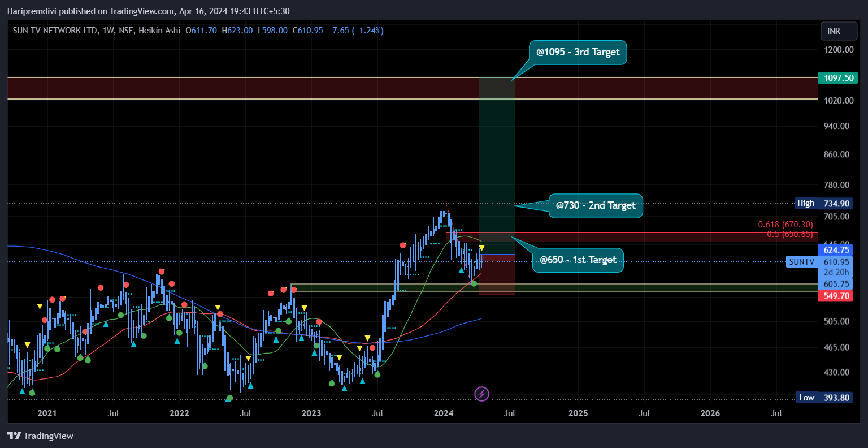Click the 2025 label on time axis
Image resolution: width=868 pixels, height=448 pixels.
pos(578,413)
